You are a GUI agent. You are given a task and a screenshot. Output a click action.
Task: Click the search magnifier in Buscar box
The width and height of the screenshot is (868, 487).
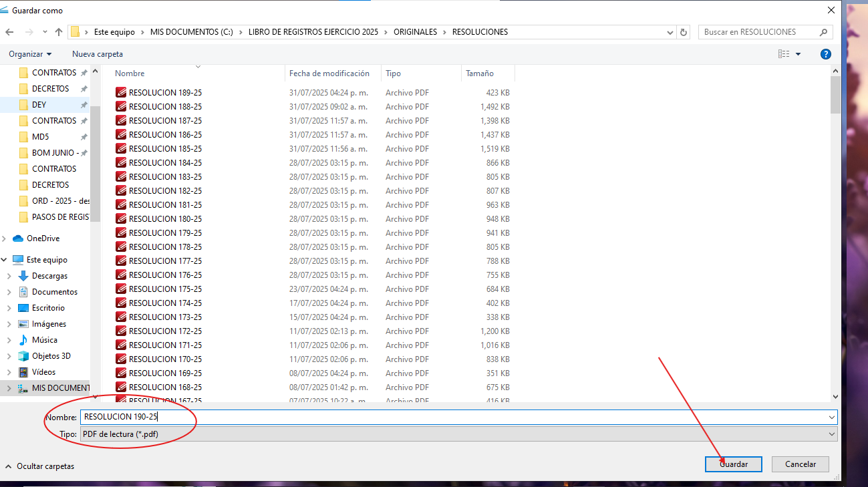coord(824,32)
